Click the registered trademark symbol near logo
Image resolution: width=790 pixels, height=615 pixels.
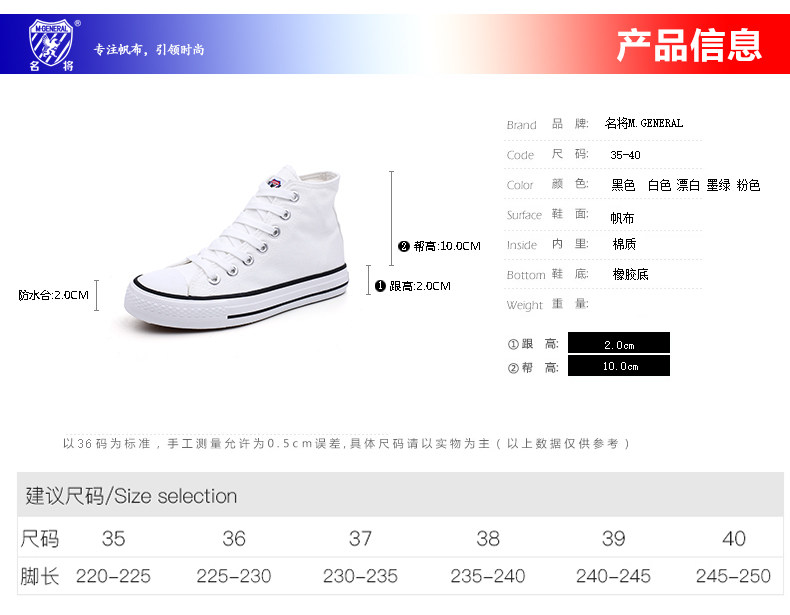coord(78,23)
